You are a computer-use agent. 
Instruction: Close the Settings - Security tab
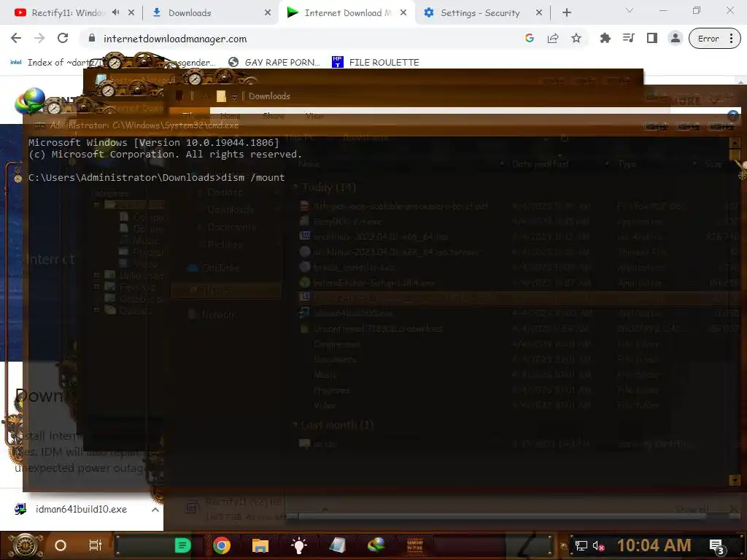[x=539, y=13]
